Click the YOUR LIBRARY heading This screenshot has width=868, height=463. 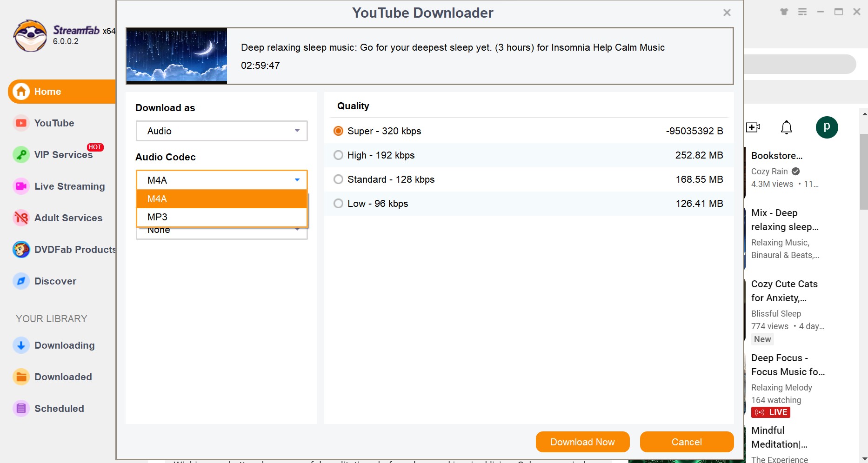[x=52, y=319]
